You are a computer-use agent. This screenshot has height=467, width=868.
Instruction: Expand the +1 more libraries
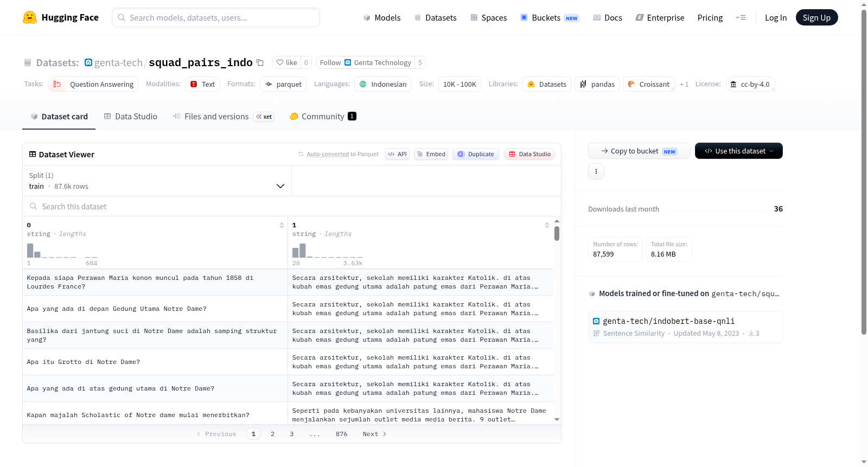[x=684, y=84]
